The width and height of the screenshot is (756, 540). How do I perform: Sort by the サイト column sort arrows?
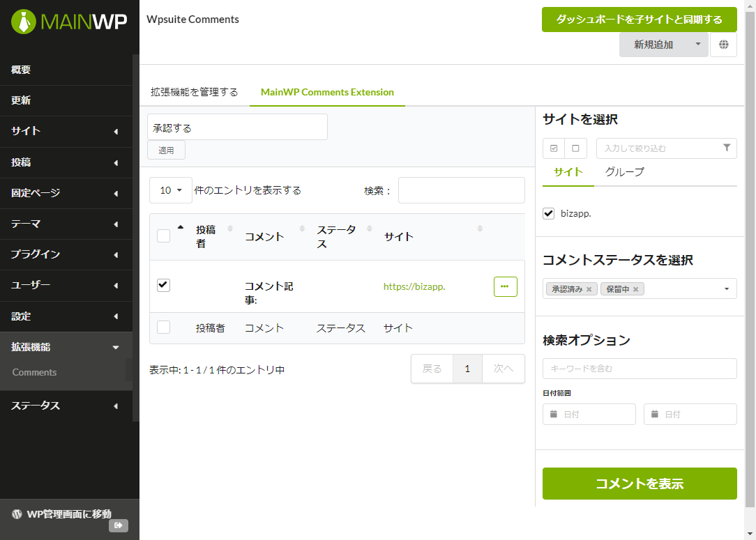(x=480, y=229)
